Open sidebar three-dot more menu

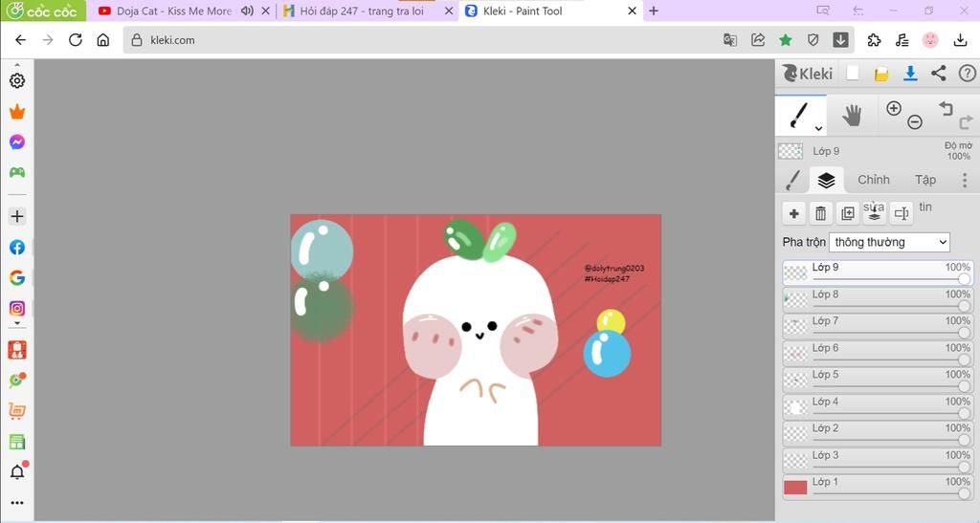(17, 502)
